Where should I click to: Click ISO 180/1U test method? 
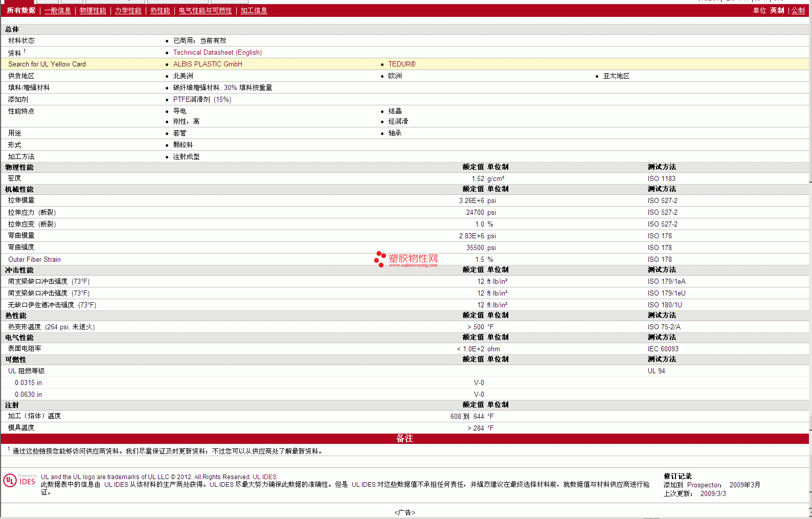click(x=665, y=305)
